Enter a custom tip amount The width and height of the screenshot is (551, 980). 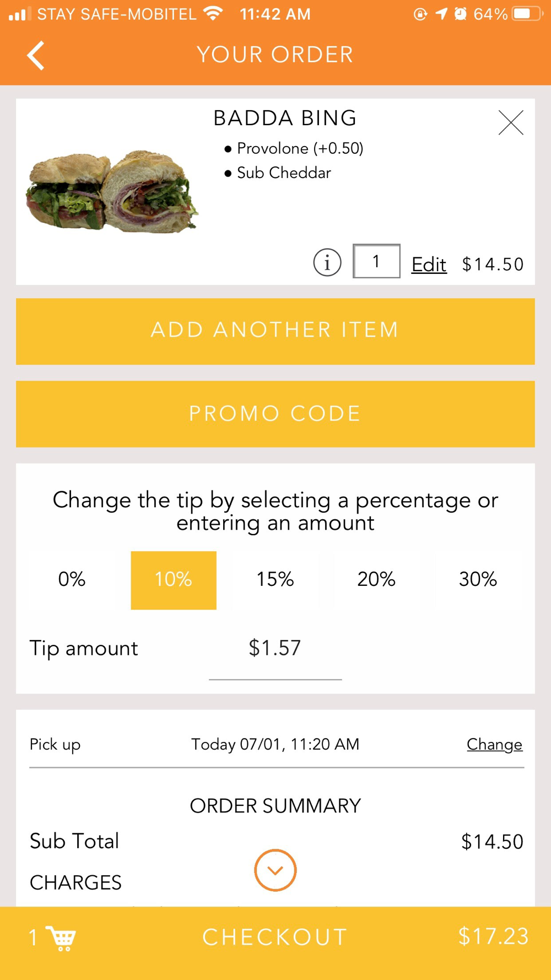pyautogui.click(x=275, y=649)
